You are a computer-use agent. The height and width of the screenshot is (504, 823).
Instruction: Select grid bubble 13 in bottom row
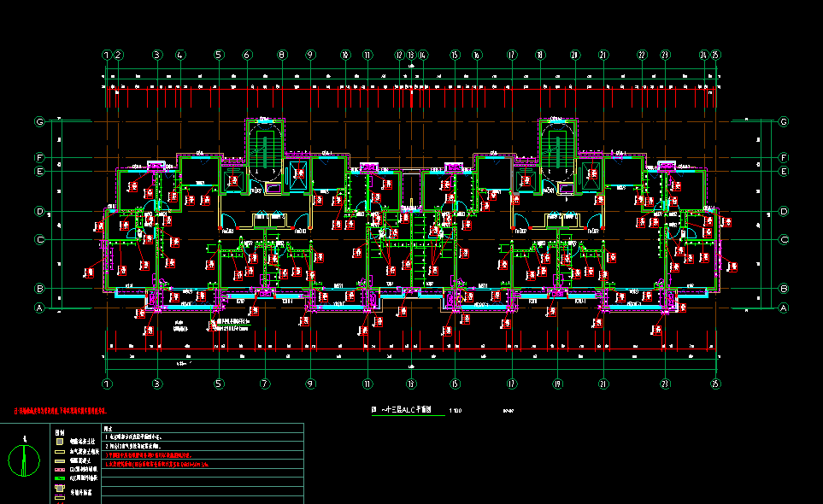tap(411, 384)
